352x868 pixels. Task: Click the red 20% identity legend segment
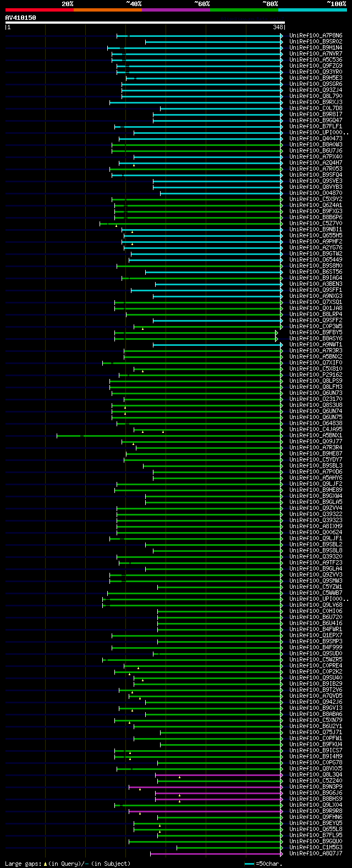(40, 10)
